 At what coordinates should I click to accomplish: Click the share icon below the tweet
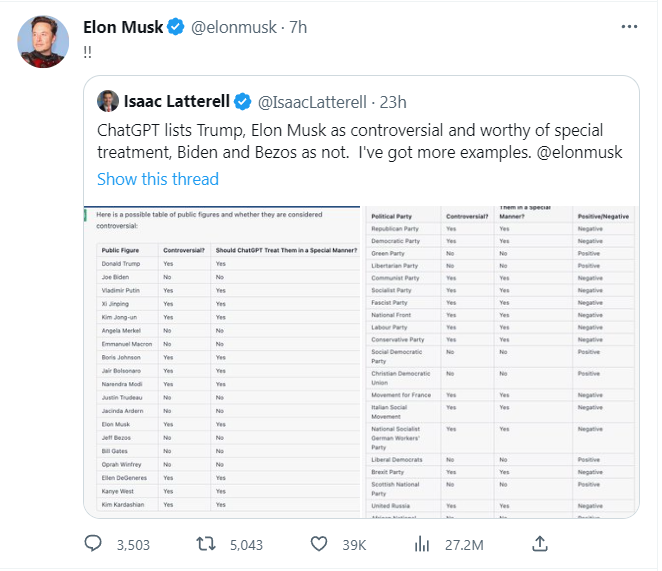pyautogui.click(x=539, y=544)
